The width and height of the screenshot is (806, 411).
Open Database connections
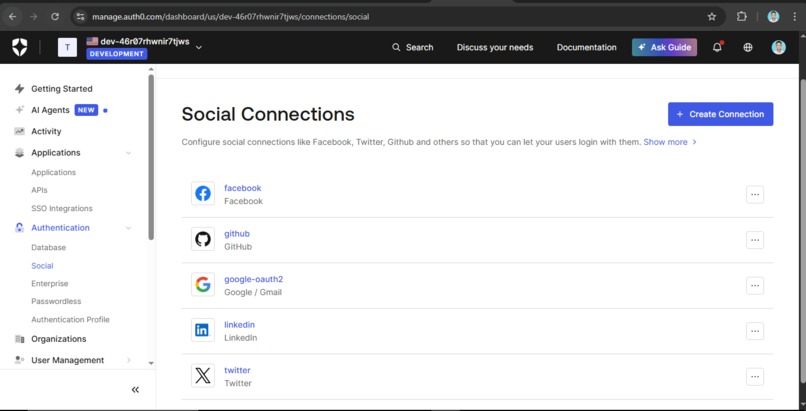48,248
